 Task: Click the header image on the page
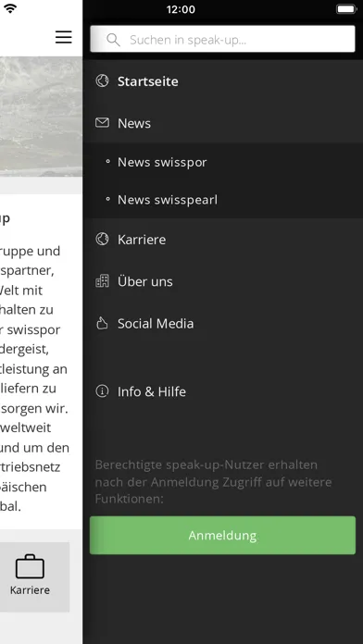pyautogui.click(x=41, y=117)
